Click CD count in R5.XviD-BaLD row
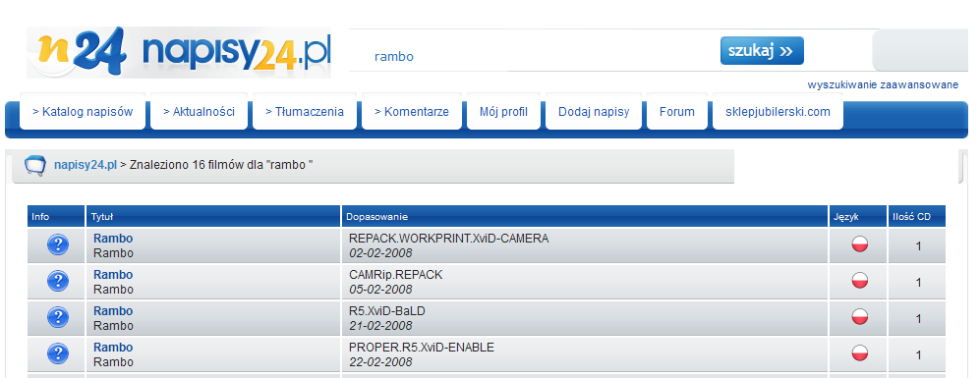 pos(919,319)
